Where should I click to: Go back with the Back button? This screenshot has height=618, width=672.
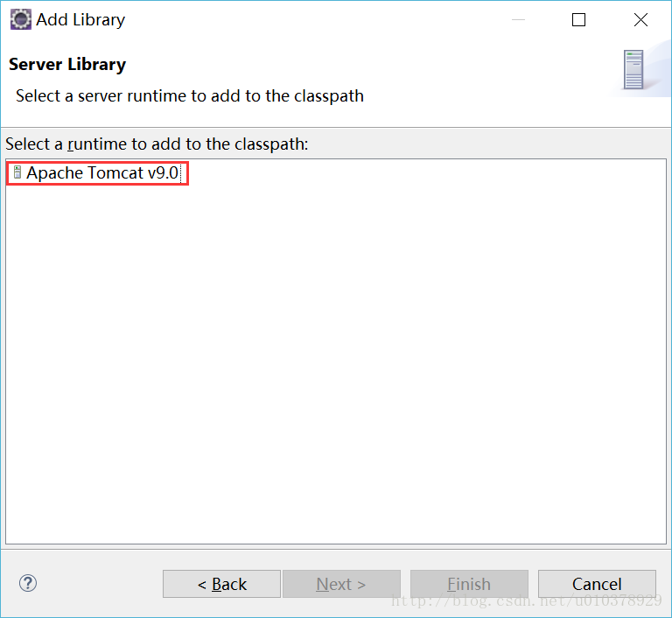pos(221,584)
